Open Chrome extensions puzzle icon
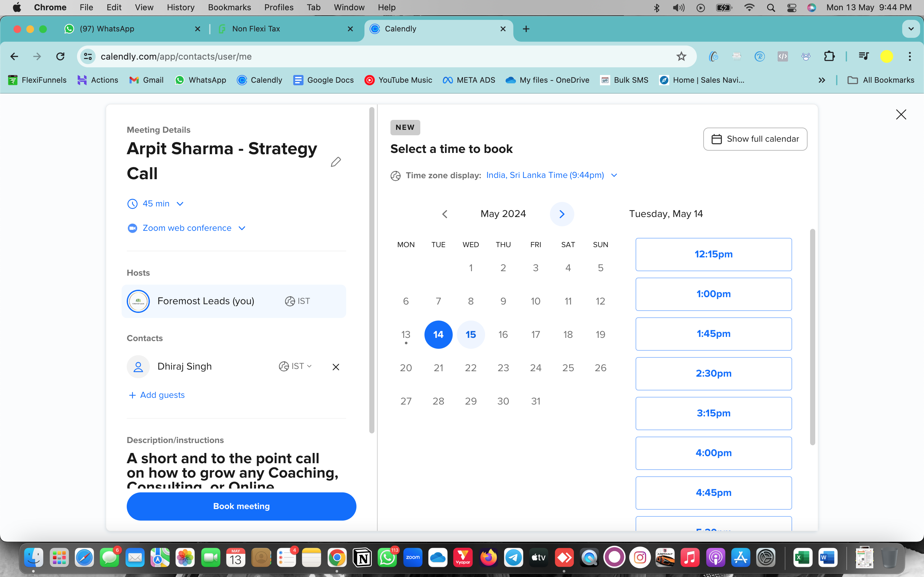 click(x=829, y=56)
